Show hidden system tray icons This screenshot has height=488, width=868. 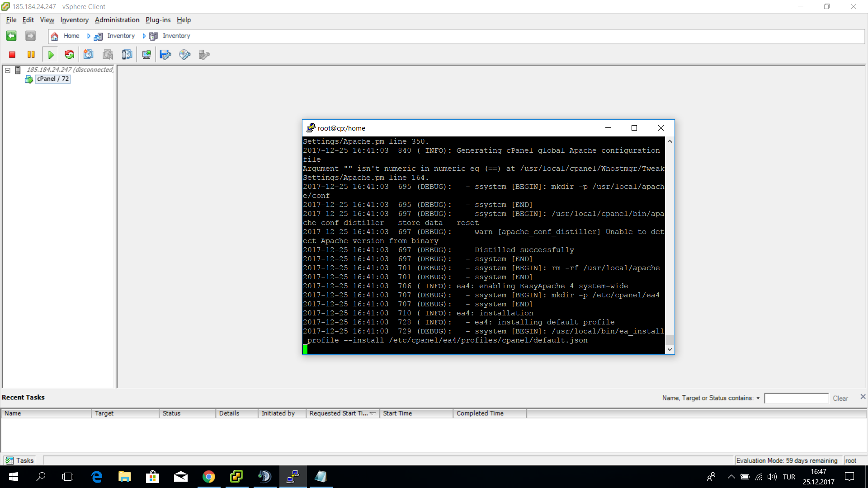731,477
